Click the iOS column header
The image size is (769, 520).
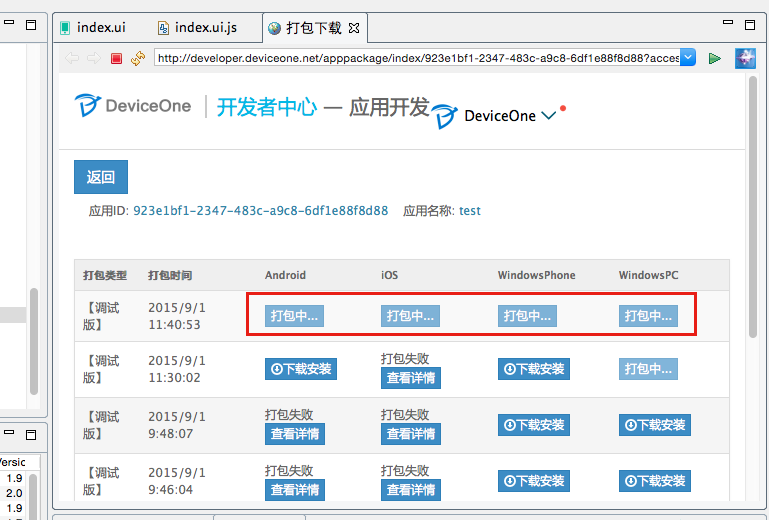pos(389,275)
